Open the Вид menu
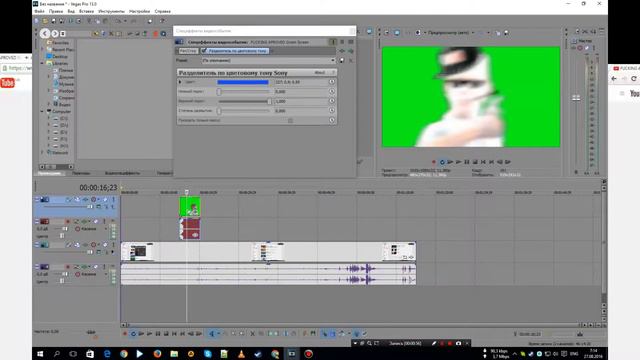The width and height of the screenshot is (640, 360). (71, 11)
